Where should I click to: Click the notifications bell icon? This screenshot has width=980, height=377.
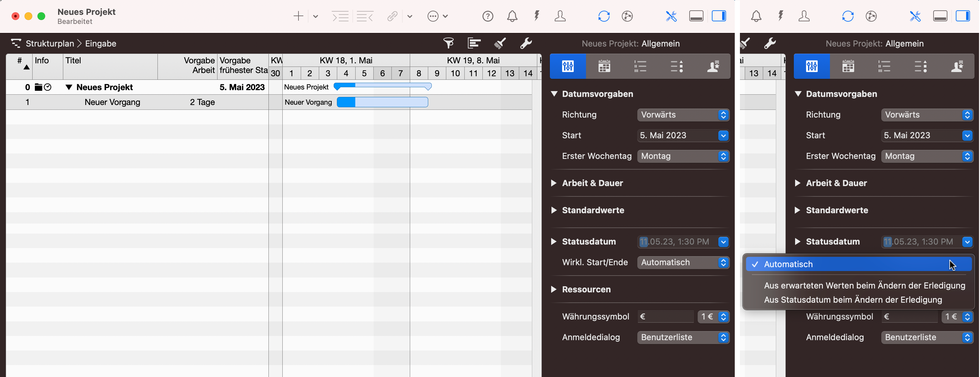[x=512, y=16]
